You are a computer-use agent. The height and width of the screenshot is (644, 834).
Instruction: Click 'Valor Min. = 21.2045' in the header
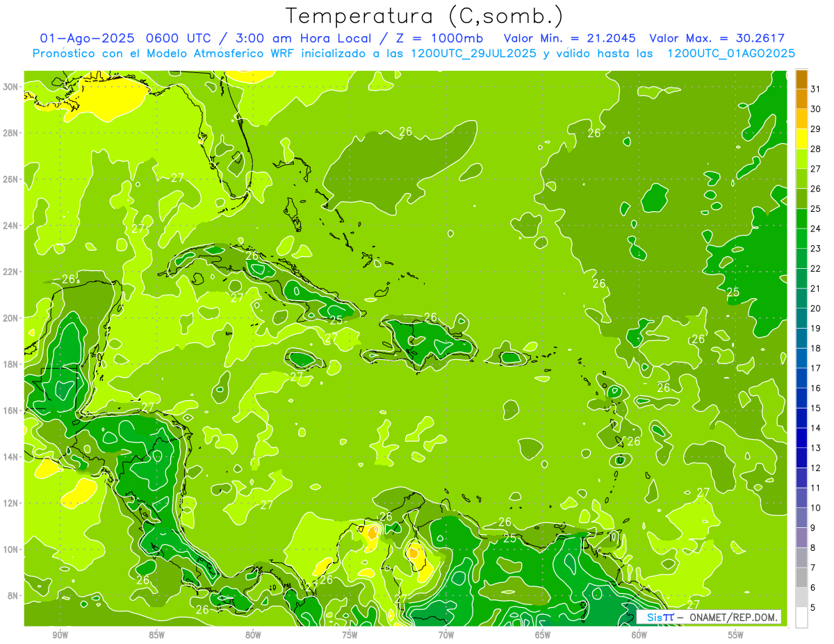569,39
